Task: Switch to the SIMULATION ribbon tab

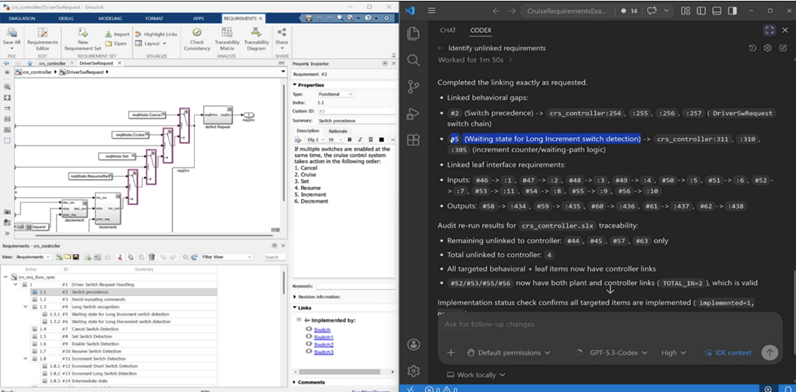Action: click(x=22, y=18)
